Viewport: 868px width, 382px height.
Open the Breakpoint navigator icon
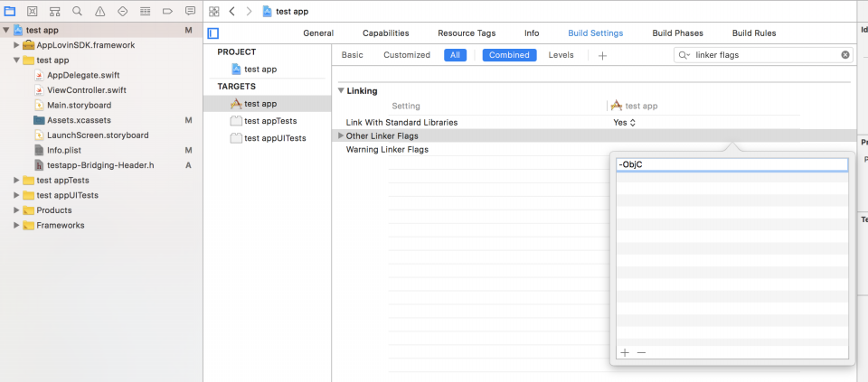tap(168, 11)
